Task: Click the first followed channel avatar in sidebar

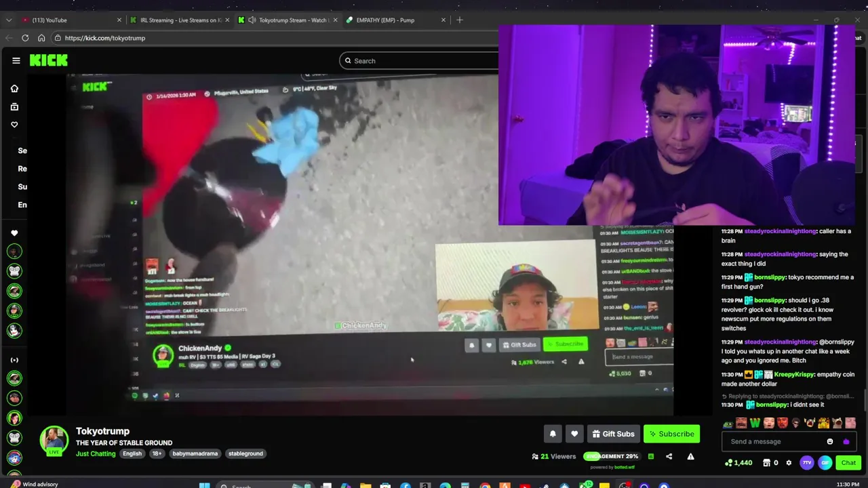Action: (14, 251)
